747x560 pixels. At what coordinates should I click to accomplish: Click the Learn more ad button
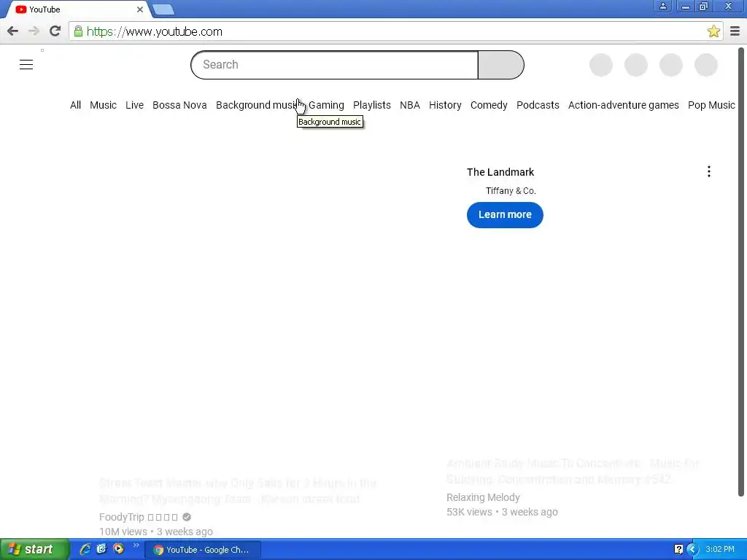click(505, 215)
